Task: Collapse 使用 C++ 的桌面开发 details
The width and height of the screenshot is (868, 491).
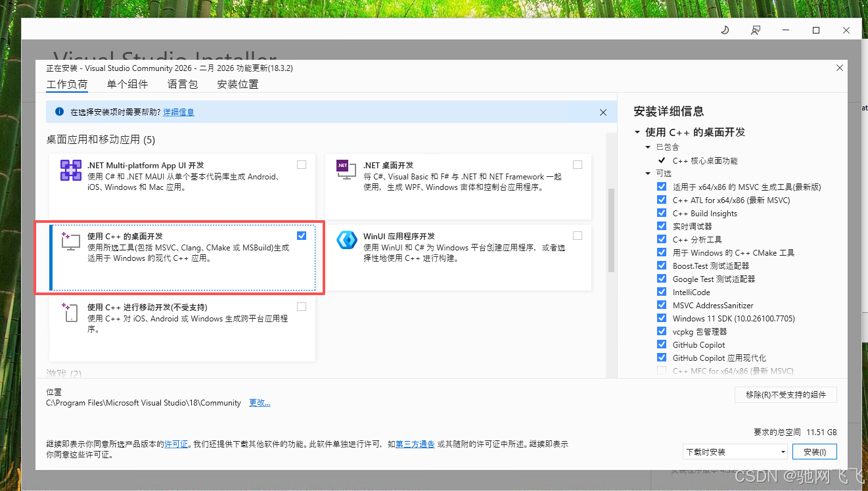Action: (636, 131)
